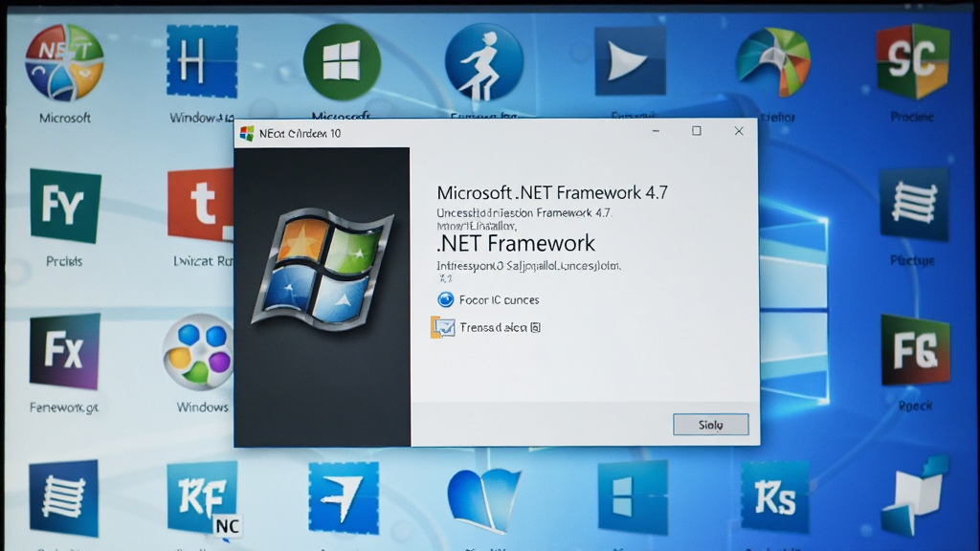Open the blue tile with white arrow icon

click(344, 497)
